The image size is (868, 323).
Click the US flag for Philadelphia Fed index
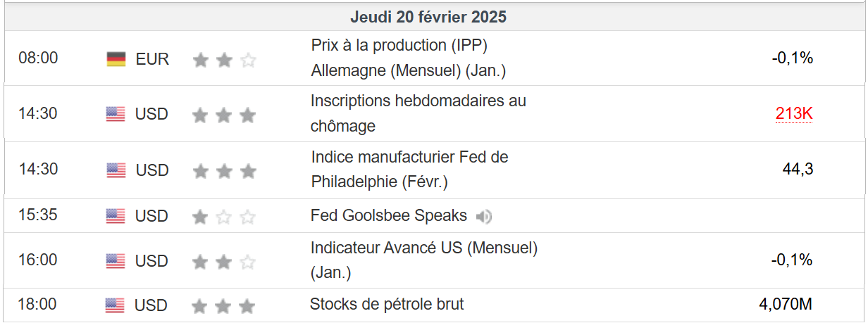[116, 170]
